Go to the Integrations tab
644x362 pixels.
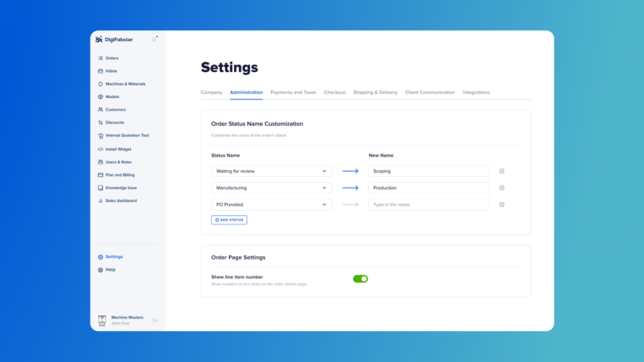tap(476, 92)
